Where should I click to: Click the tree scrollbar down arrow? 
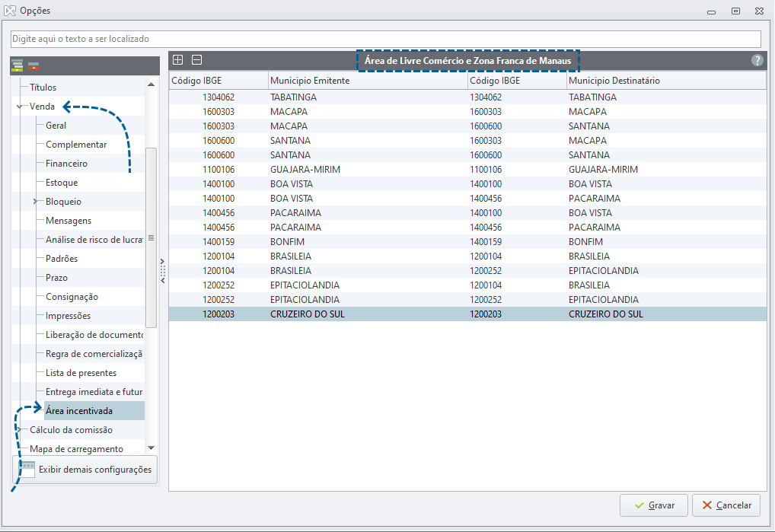[x=151, y=448]
